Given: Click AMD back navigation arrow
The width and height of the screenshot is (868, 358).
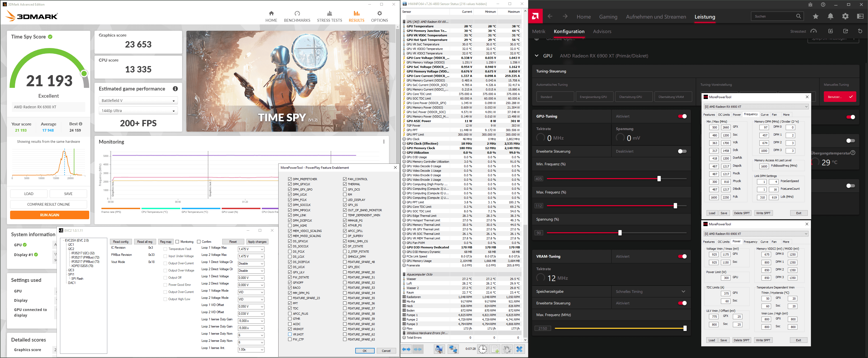Looking at the screenshot, I should pyautogui.click(x=550, y=16).
